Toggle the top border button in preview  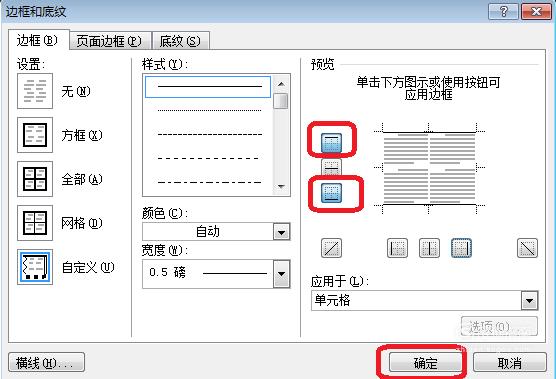[331, 143]
